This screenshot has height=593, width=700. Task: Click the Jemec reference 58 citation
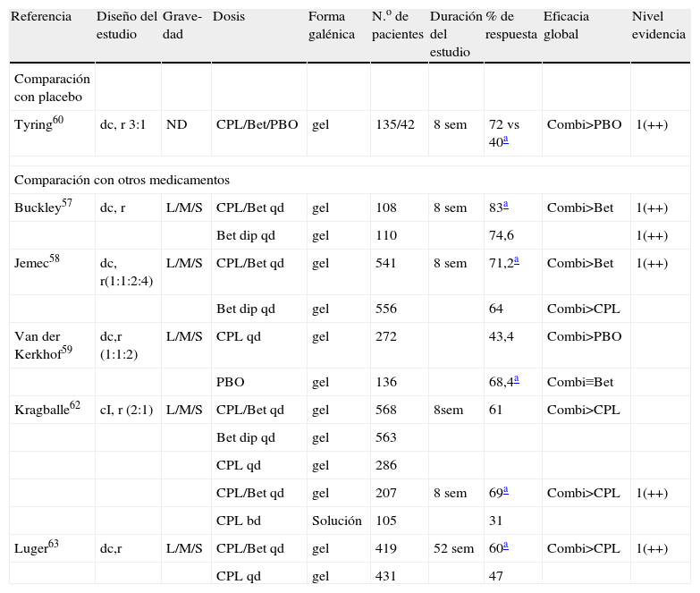tap(61, 258)
